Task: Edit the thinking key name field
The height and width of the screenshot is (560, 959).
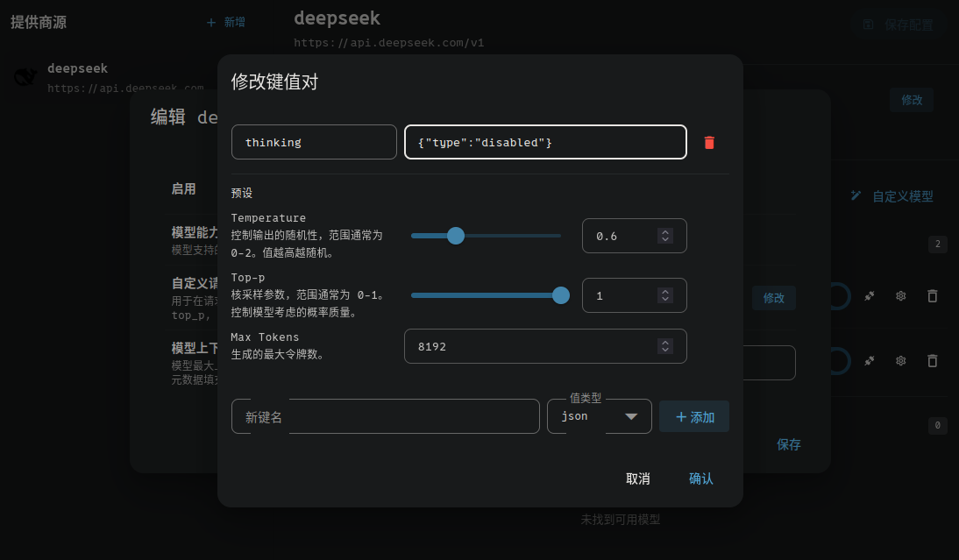Action: [314, 143]
